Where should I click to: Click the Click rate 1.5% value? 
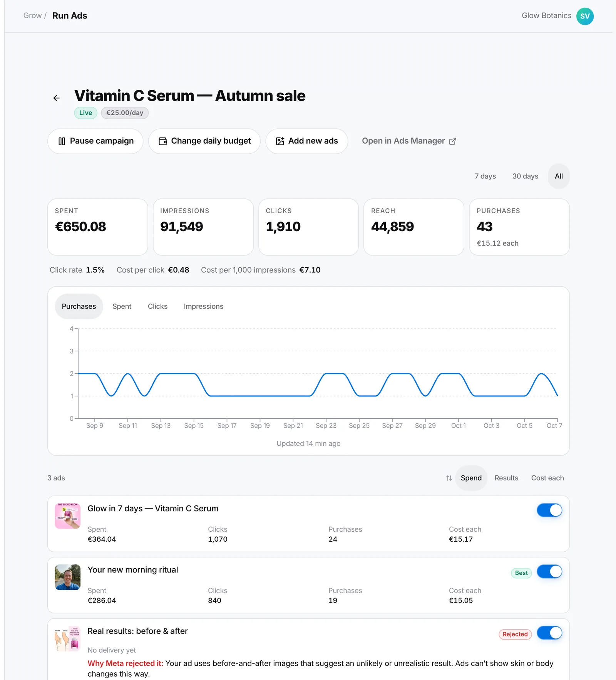95,270
